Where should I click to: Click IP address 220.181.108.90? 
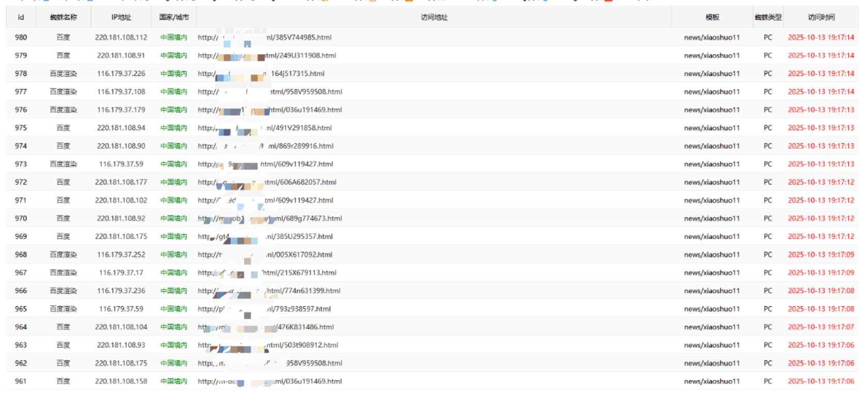click(121, 146)
